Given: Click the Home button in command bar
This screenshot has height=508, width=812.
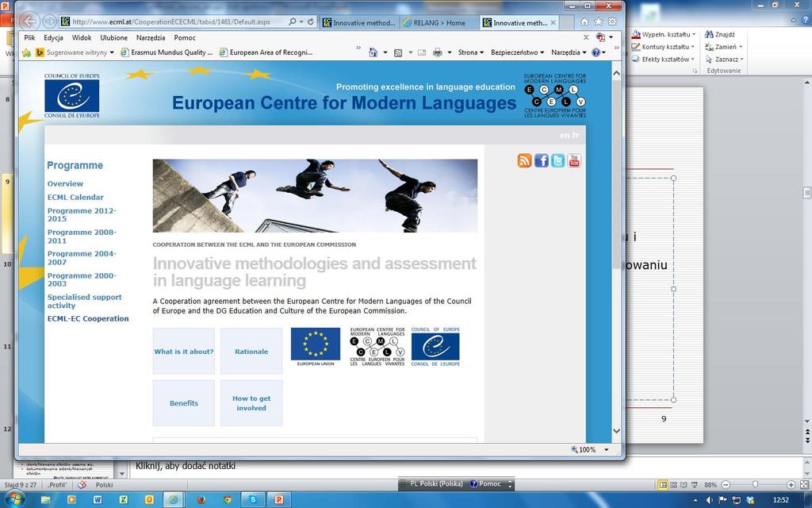Looking at the screenshot, I should tap(373, 52).
